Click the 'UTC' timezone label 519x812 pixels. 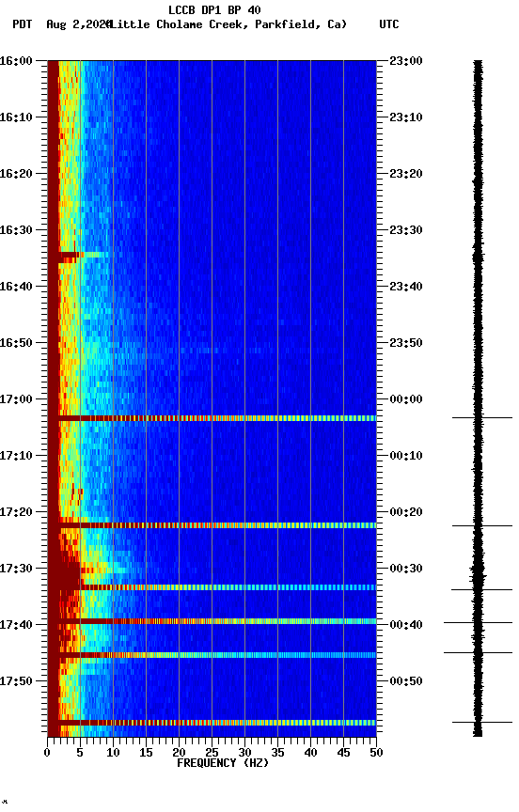[389, 24]
